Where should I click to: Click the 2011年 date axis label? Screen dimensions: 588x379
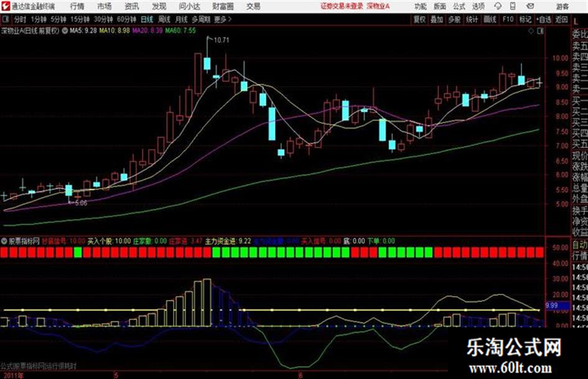(x=14, y=375)
